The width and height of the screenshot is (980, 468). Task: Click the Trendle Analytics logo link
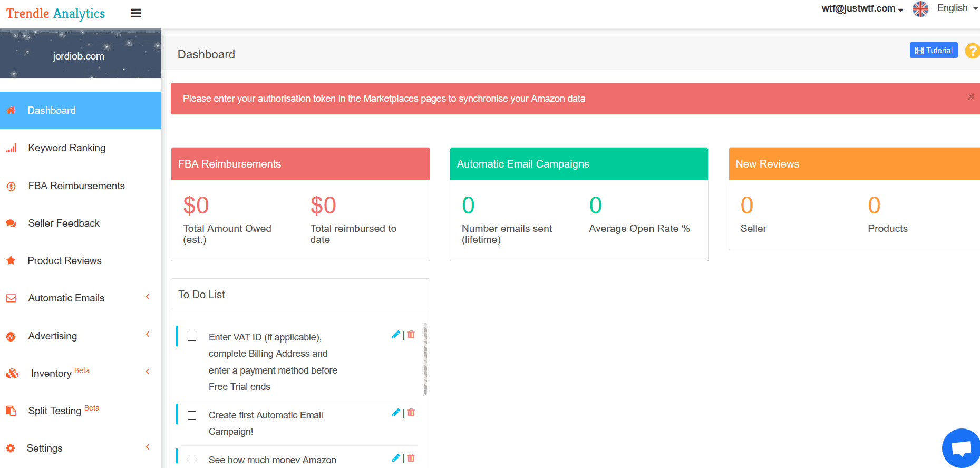[56, 14]
